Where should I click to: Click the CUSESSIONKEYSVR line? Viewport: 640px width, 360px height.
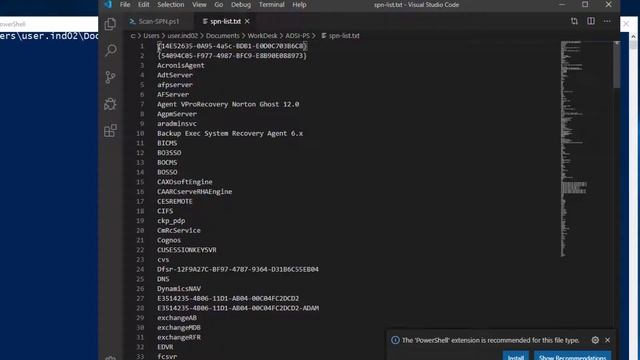(187, 250)
